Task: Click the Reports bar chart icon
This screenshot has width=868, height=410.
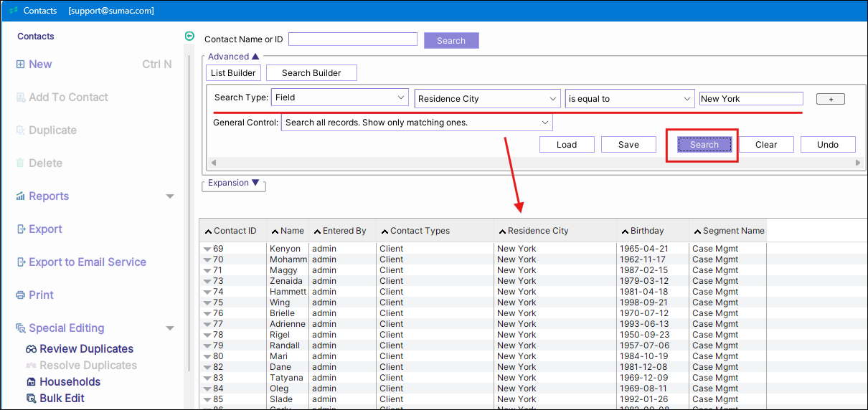Action: [x=21, y=196]
